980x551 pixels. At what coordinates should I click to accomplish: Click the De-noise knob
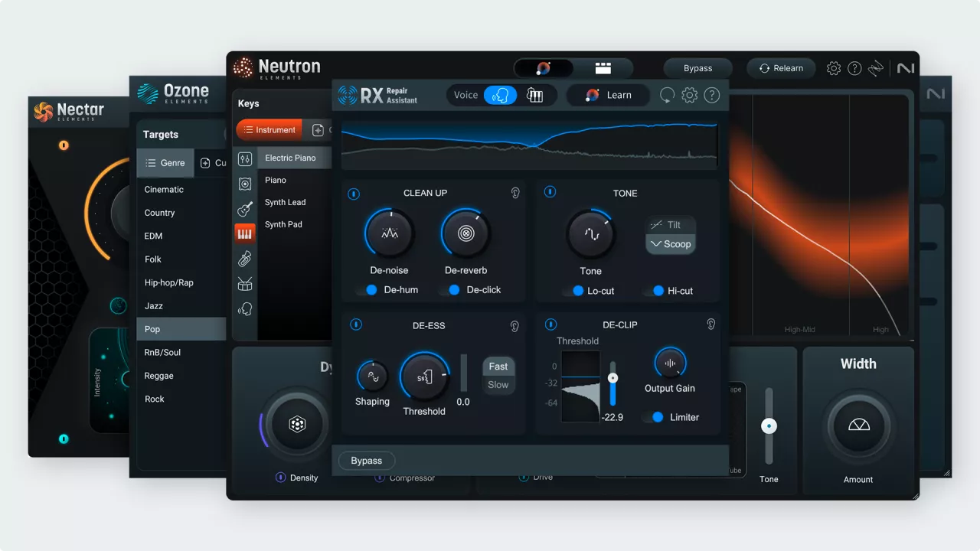pyautogui.click(x=389, y=233)
